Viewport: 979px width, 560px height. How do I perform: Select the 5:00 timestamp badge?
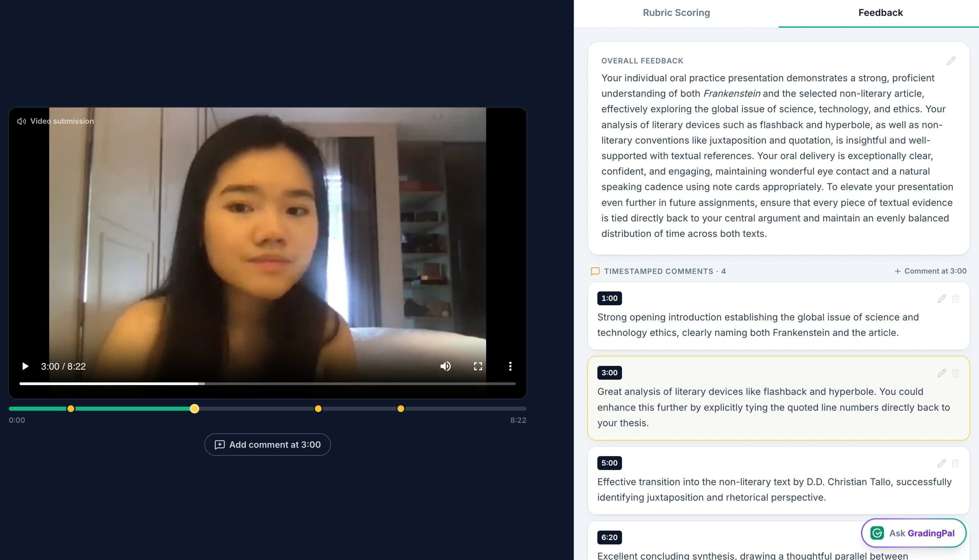pyautogui.click(x=609, y=463)
